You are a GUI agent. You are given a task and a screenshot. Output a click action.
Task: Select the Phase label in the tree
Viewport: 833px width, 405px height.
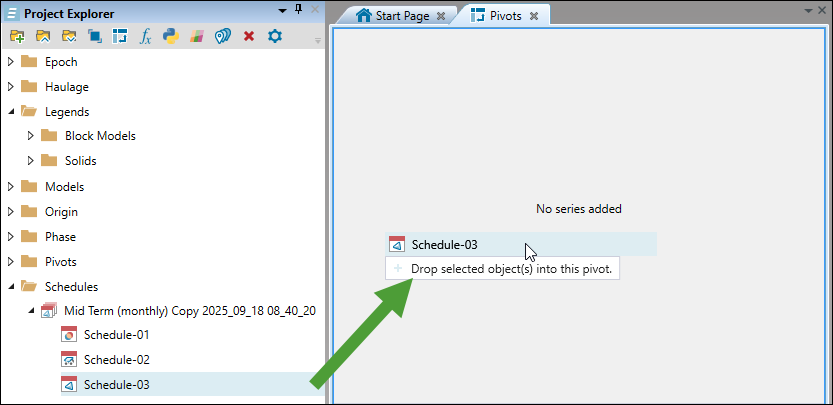tap(60, 237)
